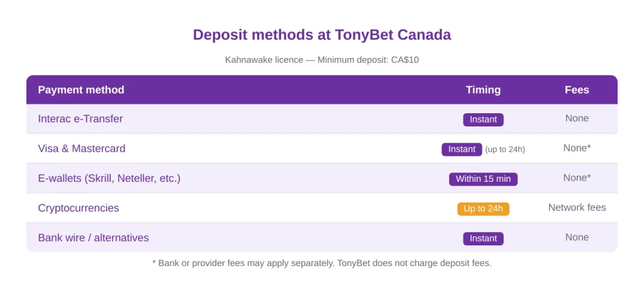Screen dimensions: 644x295
Task: Click the footnote about bank or provider fees
Action: (321, 263)
